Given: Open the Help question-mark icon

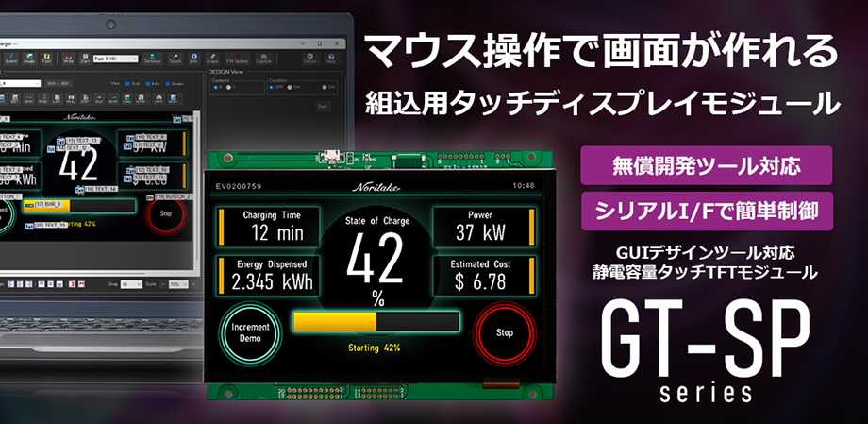Looking at the screenshot, I should pos(331,59).
